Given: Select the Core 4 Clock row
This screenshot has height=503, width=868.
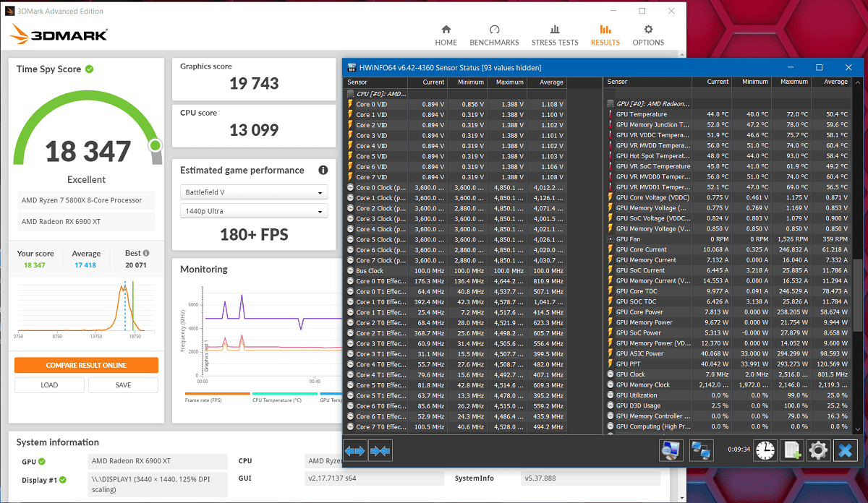Looking at the screenshot, I should (455, 229).
